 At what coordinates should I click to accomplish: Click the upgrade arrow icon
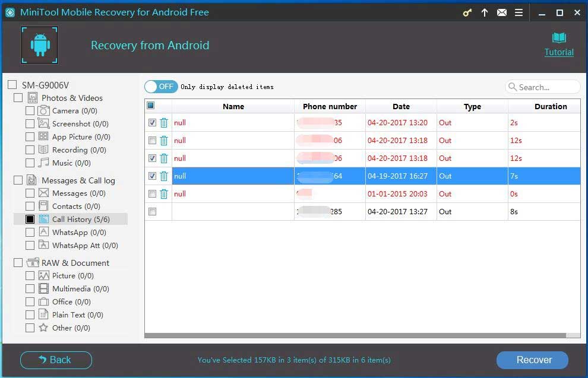485,12
